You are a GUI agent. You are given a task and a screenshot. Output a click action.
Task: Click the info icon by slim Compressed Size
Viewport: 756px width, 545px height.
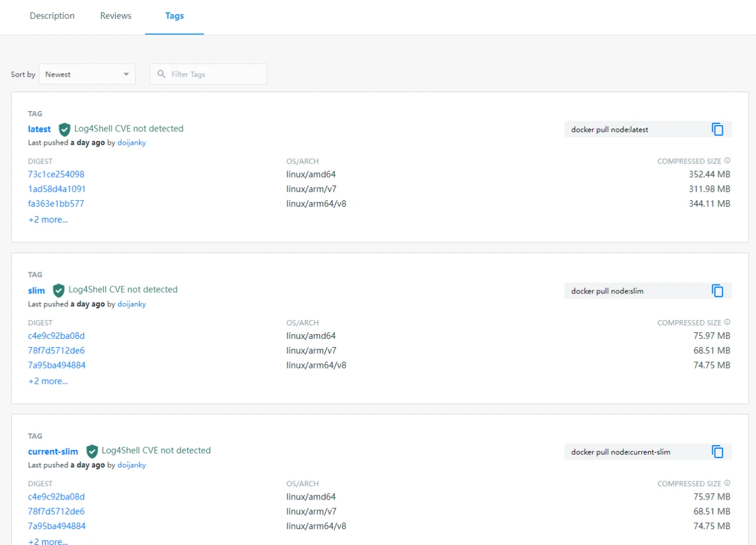(x=727, y=322)
